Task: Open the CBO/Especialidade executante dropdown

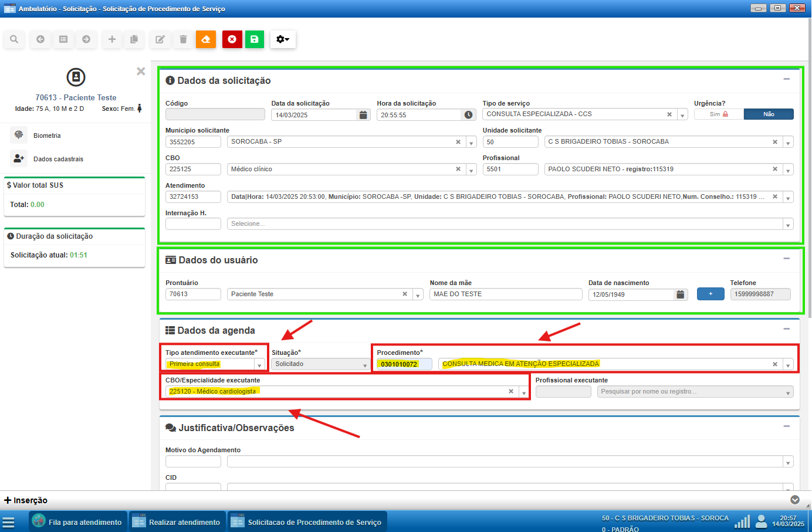Action: [x=523, y=392]
